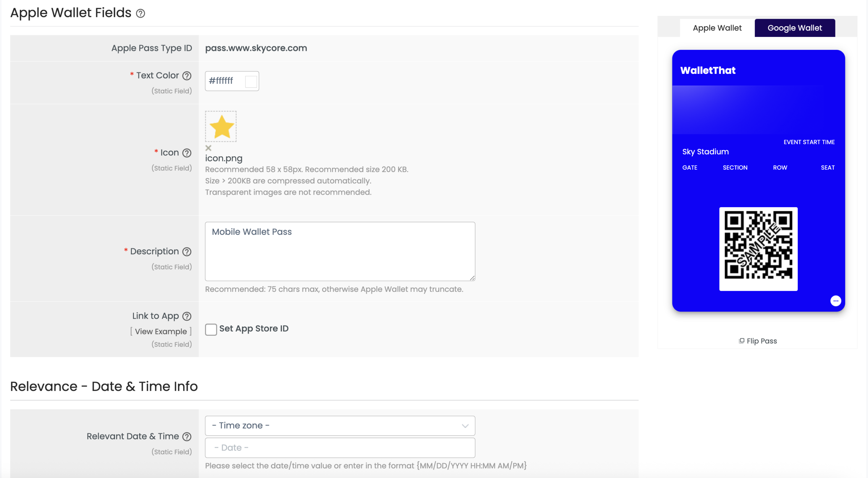Screen dimensions: 868x478
Task: Open the View Example link
Action: (161, 332)
